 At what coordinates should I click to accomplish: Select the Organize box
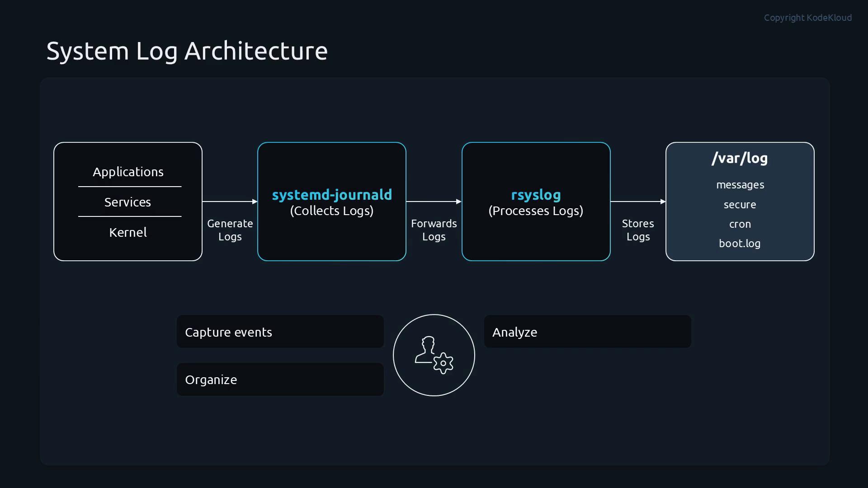coord(280,380)
